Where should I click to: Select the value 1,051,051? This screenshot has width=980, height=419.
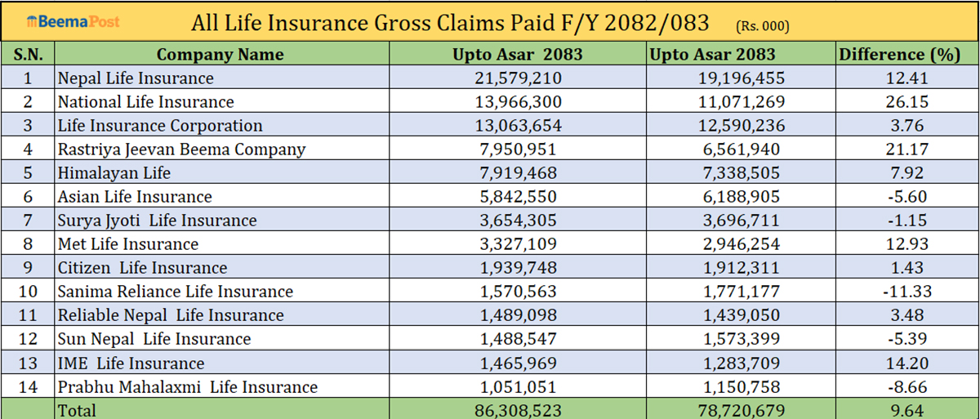point(518,386)
